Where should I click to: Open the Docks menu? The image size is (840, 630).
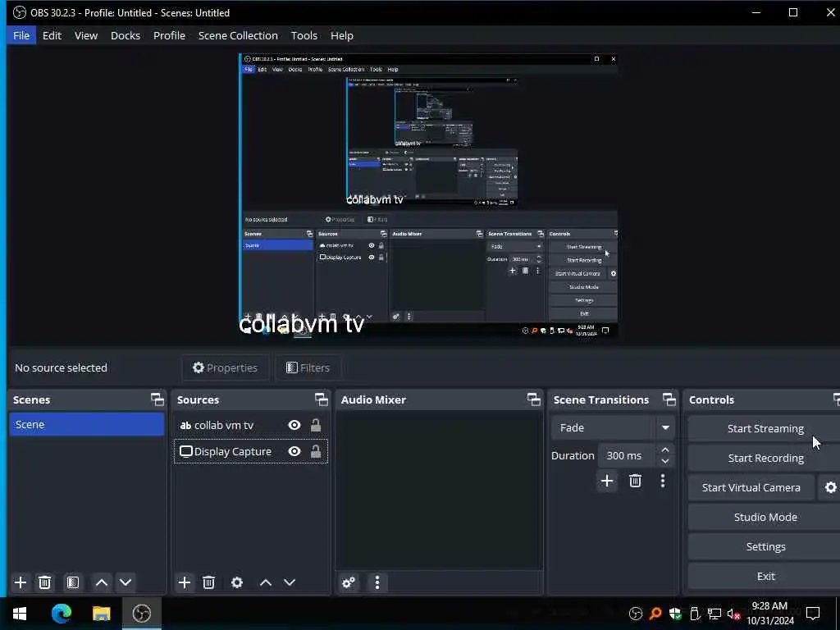point(126,35)
